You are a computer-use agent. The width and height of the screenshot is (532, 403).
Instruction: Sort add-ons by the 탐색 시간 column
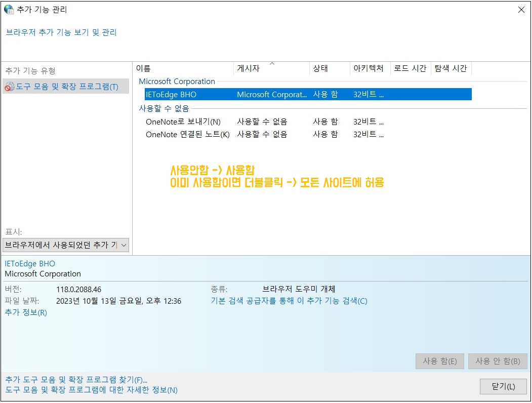tap(451, 68)
